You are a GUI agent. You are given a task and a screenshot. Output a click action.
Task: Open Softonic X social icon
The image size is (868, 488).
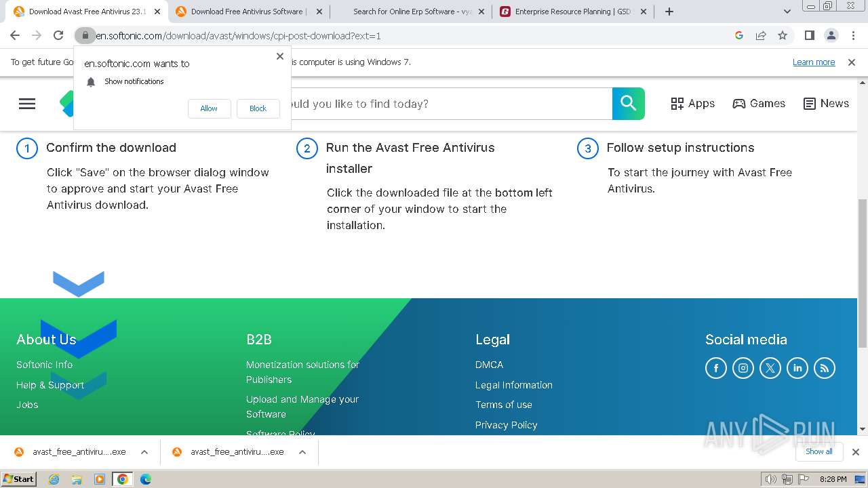click(770, 368)
